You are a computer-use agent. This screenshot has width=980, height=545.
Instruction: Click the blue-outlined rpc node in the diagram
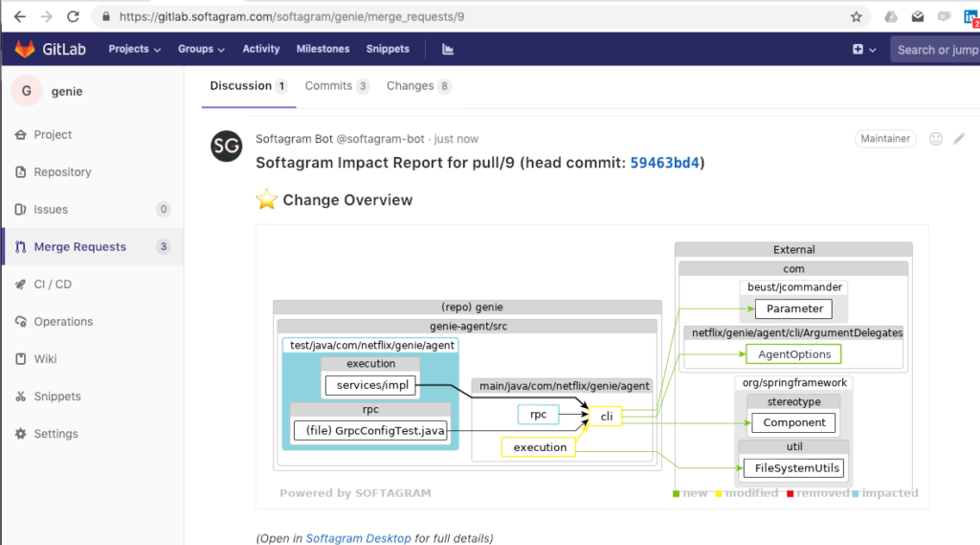point(538,414)
